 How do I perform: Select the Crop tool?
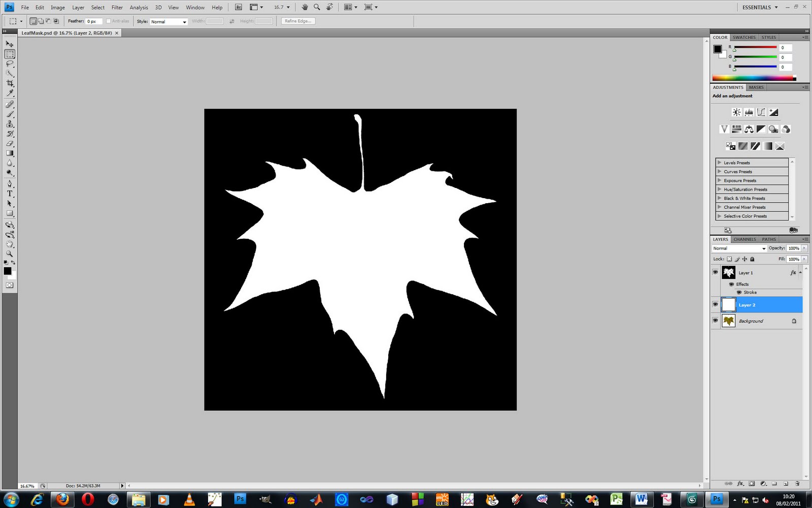10,83
